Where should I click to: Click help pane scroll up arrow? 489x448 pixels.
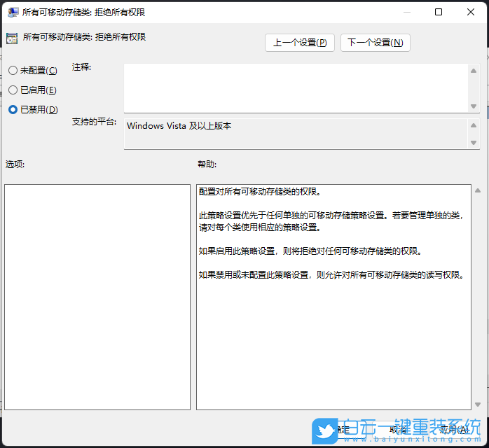(x=478, y=190)
